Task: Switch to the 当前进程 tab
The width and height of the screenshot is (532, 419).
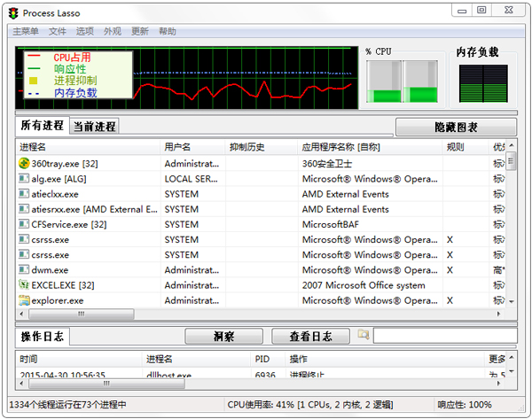Action: point(94,127)
